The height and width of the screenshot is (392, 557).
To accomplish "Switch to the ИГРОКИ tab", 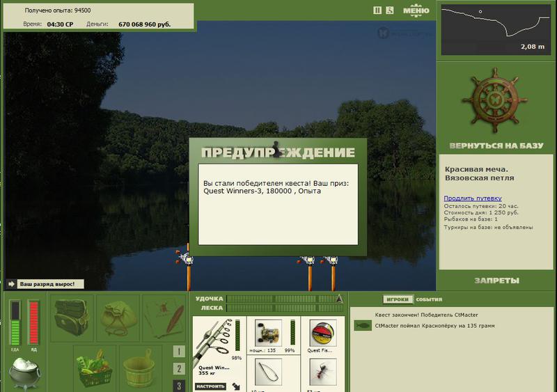I will (397, 299).
